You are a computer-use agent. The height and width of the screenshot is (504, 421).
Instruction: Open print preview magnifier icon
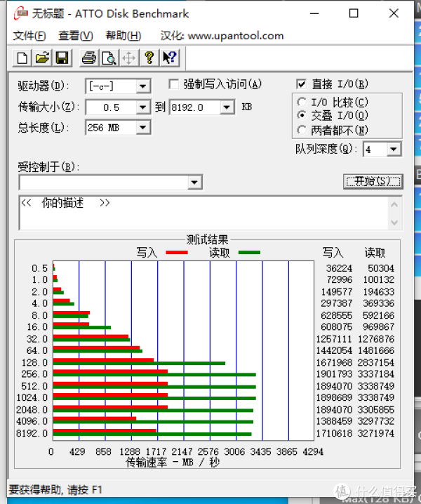[x=109, y=58]
